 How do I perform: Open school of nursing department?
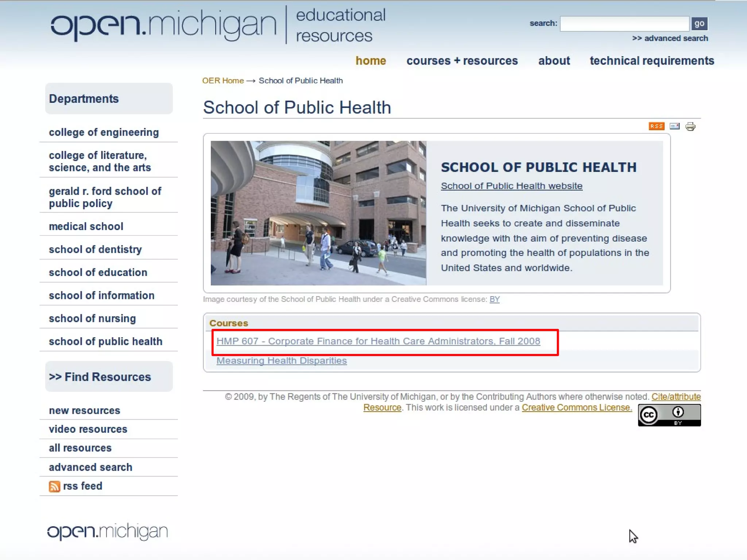(92, 318)
